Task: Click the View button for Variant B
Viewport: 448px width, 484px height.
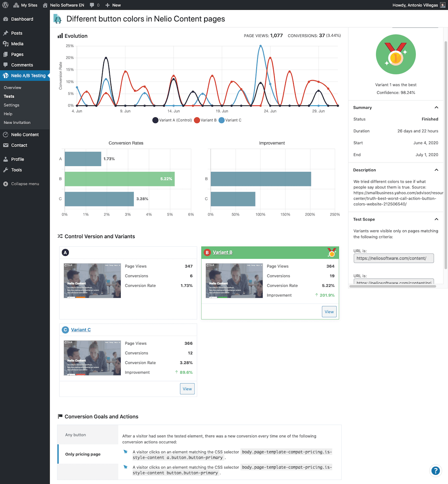Action: [x=329, y=312]
